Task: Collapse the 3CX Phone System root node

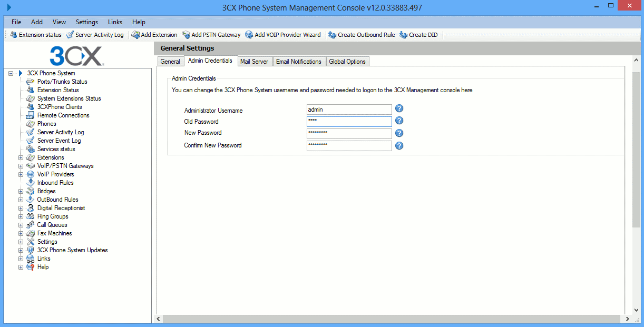Action: (x=11, y=73)
